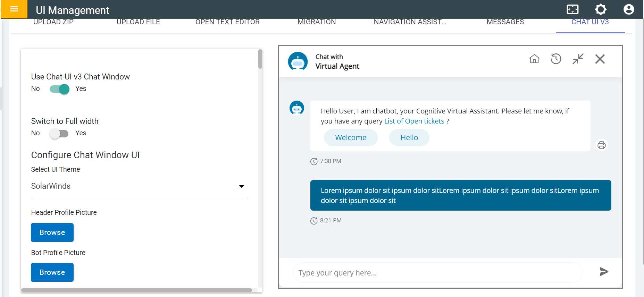Click the clock icon beside 8:21 PM

(x=314, y=221)
